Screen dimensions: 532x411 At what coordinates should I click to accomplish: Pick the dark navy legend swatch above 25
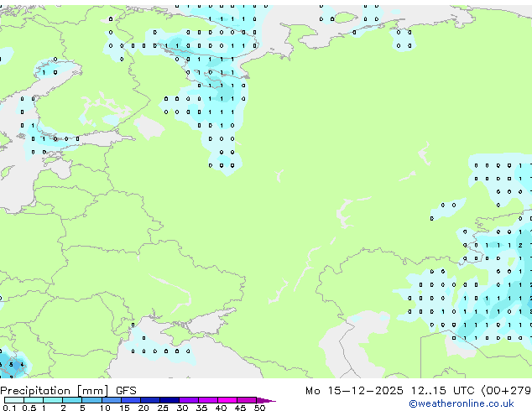[x=169, y=400]
